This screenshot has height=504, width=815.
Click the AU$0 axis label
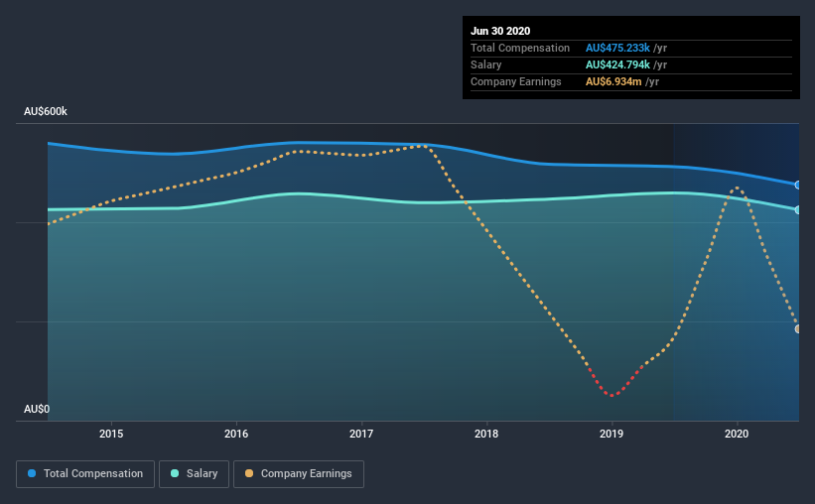pyautogui.click(x=37, y=409)
